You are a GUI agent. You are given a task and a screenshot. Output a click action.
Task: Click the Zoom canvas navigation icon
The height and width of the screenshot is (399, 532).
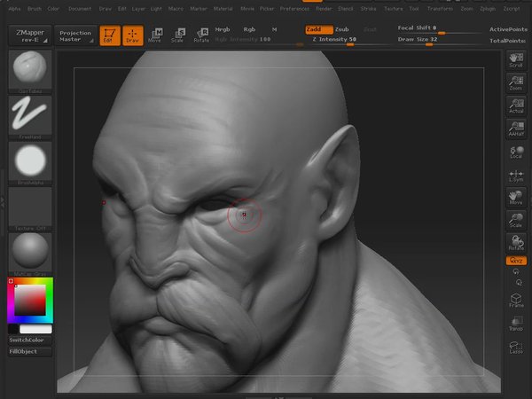(x=516, y=82)
